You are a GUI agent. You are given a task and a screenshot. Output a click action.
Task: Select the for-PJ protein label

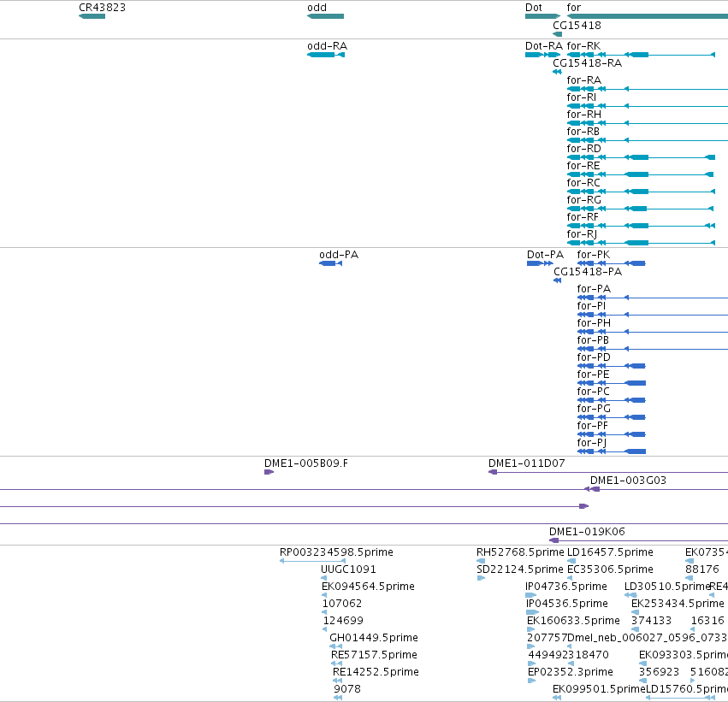592,443
